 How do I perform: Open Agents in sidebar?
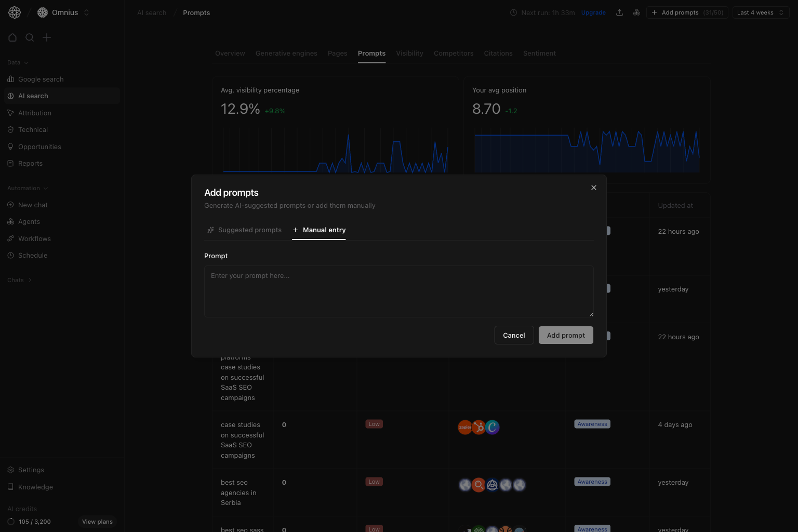(x=62, y=222)
